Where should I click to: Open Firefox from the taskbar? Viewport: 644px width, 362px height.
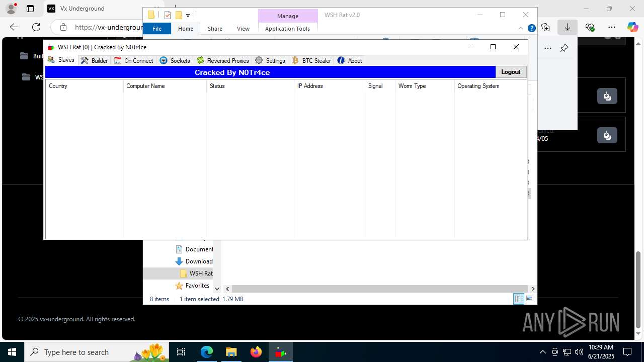(256, 352)
